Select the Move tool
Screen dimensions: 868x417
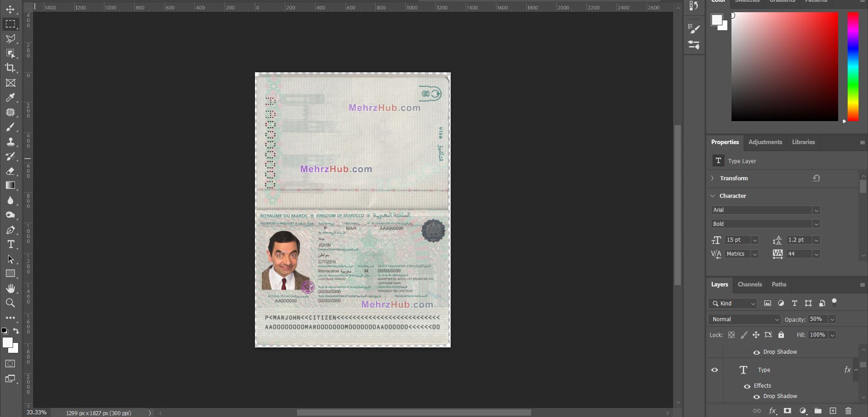coord(10,9)
